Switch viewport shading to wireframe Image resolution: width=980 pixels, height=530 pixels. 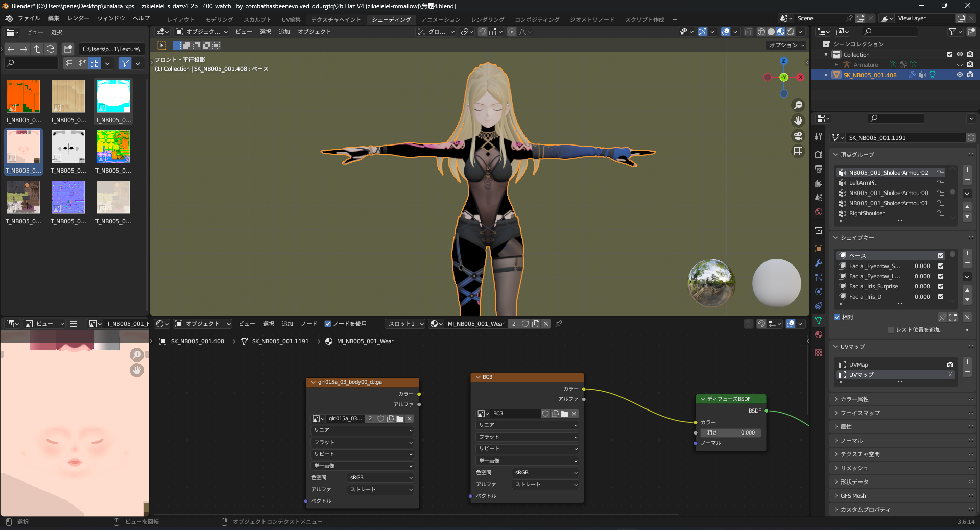(761, 32)
